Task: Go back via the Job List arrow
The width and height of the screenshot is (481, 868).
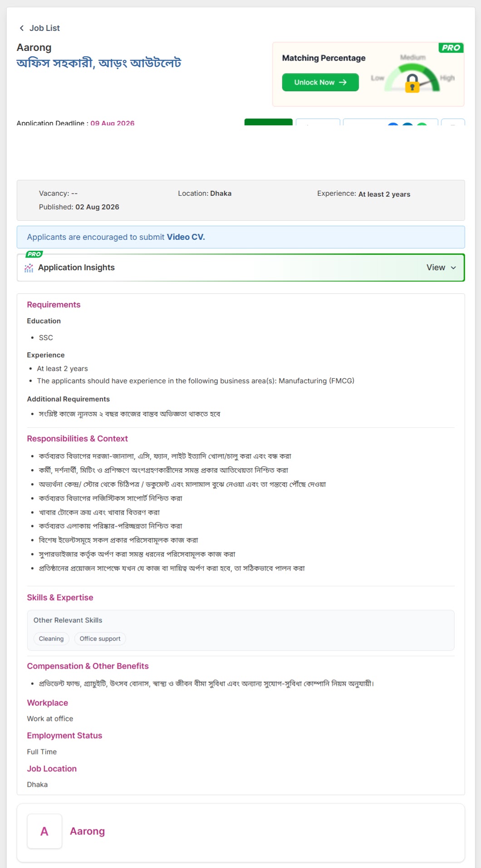Action: point(21,28)
